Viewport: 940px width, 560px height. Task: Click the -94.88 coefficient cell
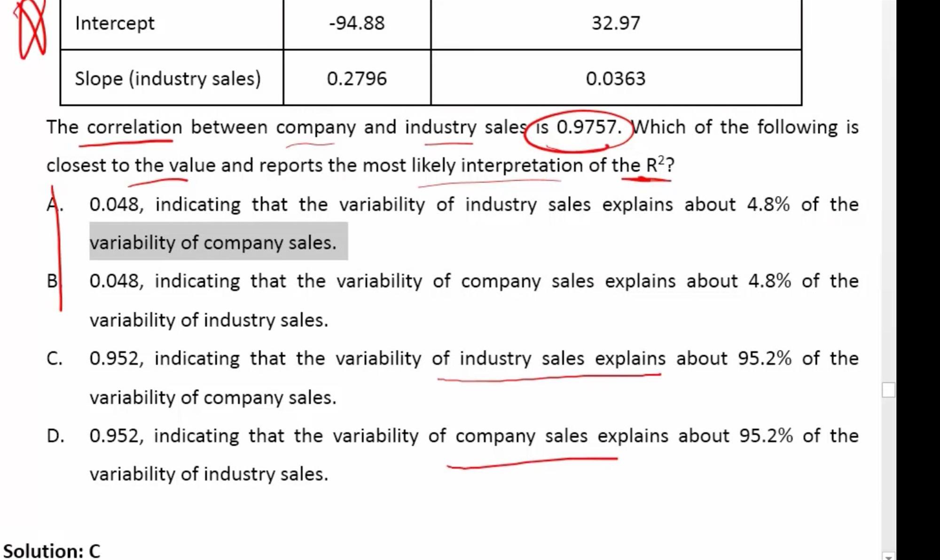pos(357,23)
